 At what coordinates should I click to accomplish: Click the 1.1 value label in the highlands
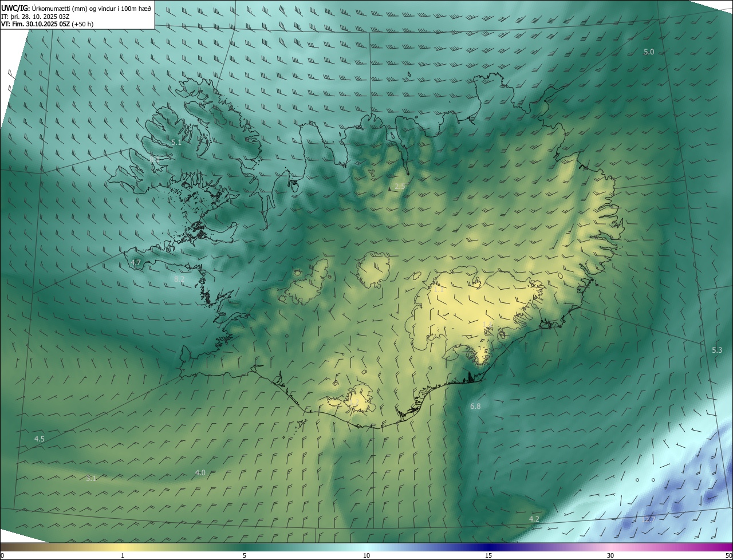[x=439, y=290]
